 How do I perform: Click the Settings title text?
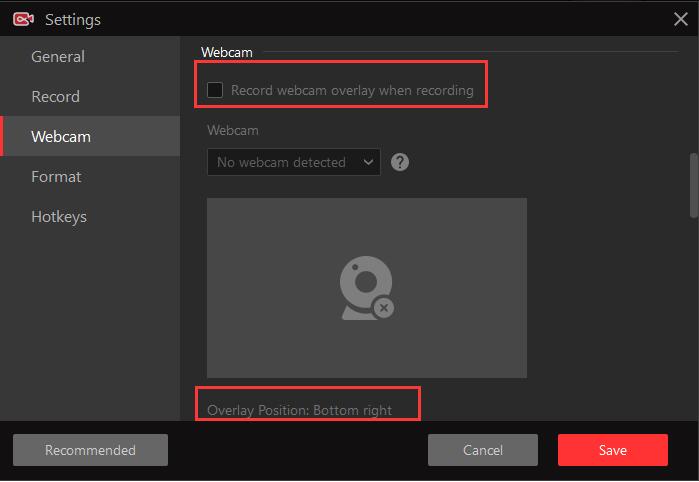point(73,19)
